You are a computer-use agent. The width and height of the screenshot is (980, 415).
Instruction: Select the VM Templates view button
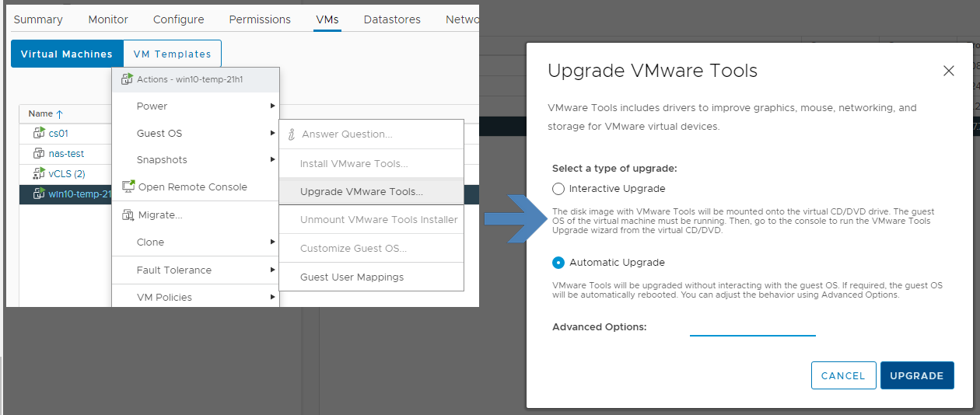[x=173, y=54]
